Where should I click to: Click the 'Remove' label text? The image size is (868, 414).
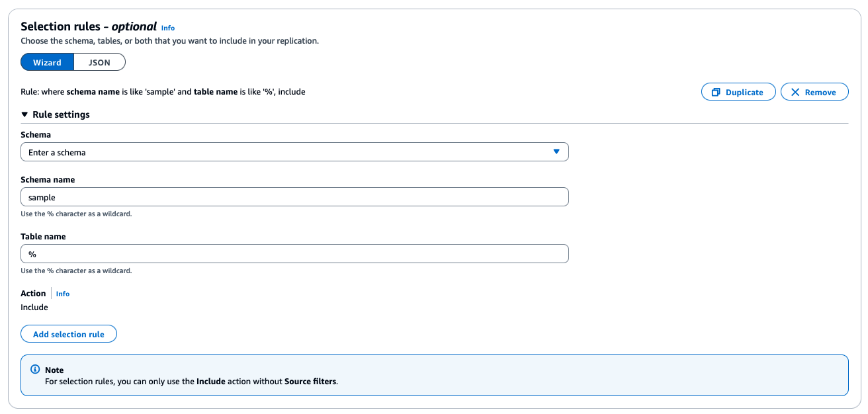[x=820, y=93]
